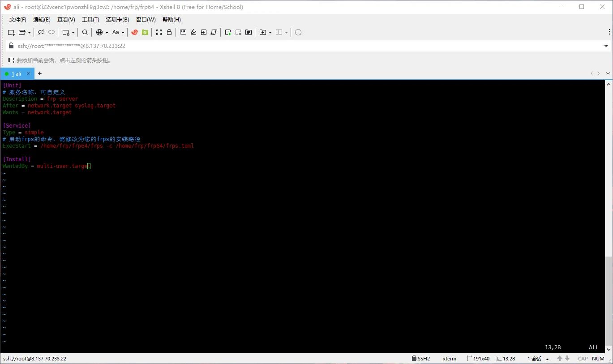Expand the Open session folder dropdown arrow
Image resolution: width=613 pixels, height=364 pixels.
[x=30, y=33]
